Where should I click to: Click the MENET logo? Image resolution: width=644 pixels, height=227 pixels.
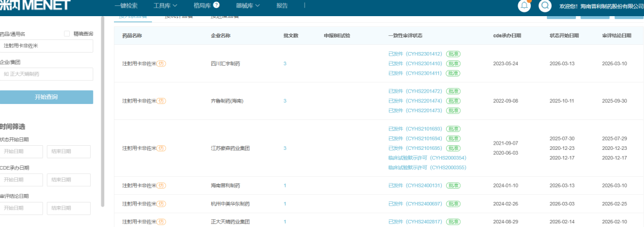click(x=35, y=5)
